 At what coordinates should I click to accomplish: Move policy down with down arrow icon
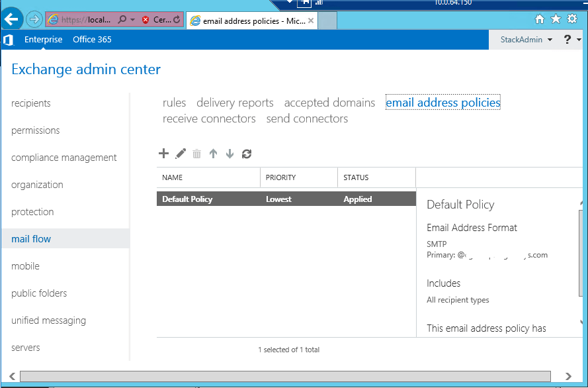click(230, 154)
